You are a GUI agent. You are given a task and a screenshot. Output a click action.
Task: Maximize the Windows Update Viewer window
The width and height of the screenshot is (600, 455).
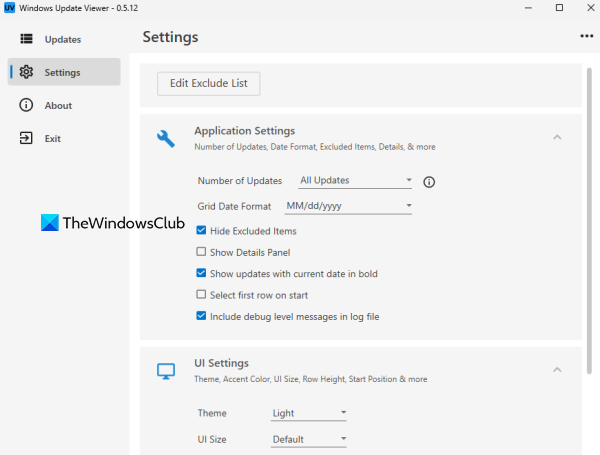(559, 8)
